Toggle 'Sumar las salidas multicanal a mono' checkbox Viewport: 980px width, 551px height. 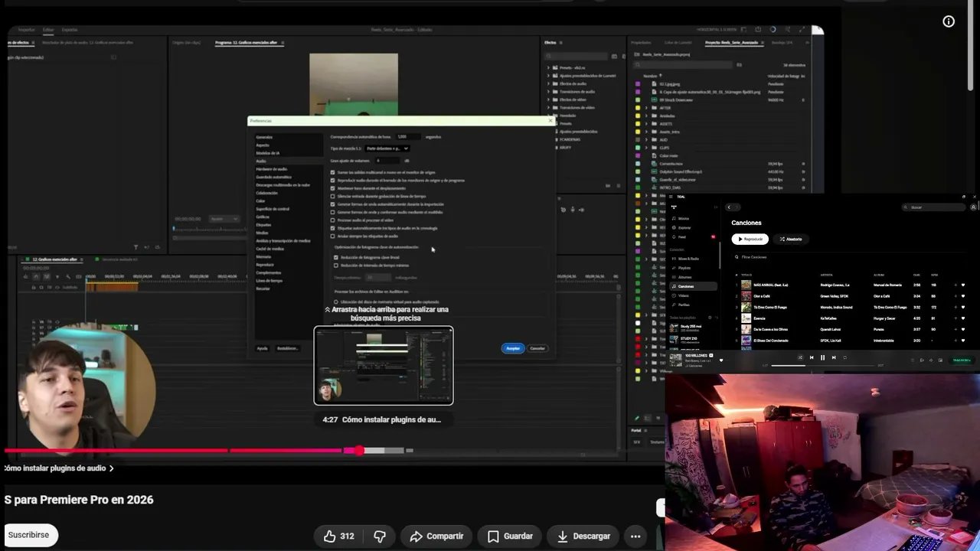pyautogui.click(x=332, y=172)
